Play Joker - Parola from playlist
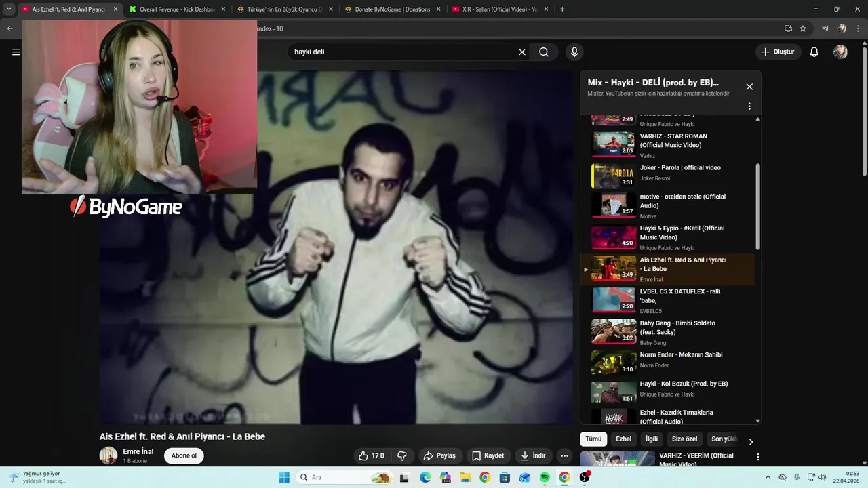The height and width of the screenshot is (488, 868). 668,175
